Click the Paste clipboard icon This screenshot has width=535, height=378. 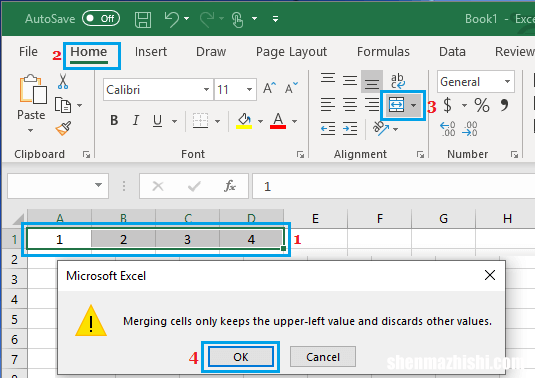click(32, 89)
